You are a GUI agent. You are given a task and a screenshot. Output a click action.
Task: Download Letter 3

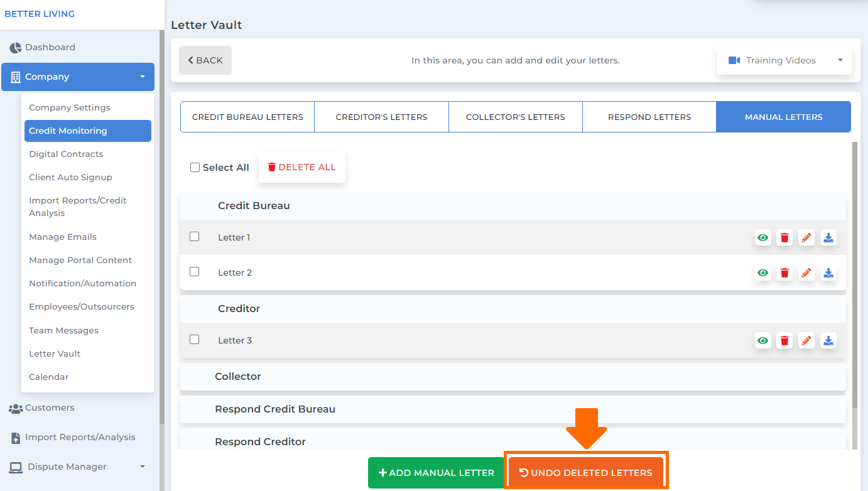tap(828, 341)
